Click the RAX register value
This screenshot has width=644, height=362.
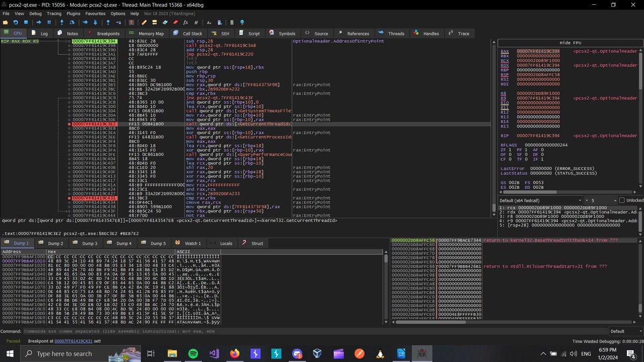click(x=538, y=51)
